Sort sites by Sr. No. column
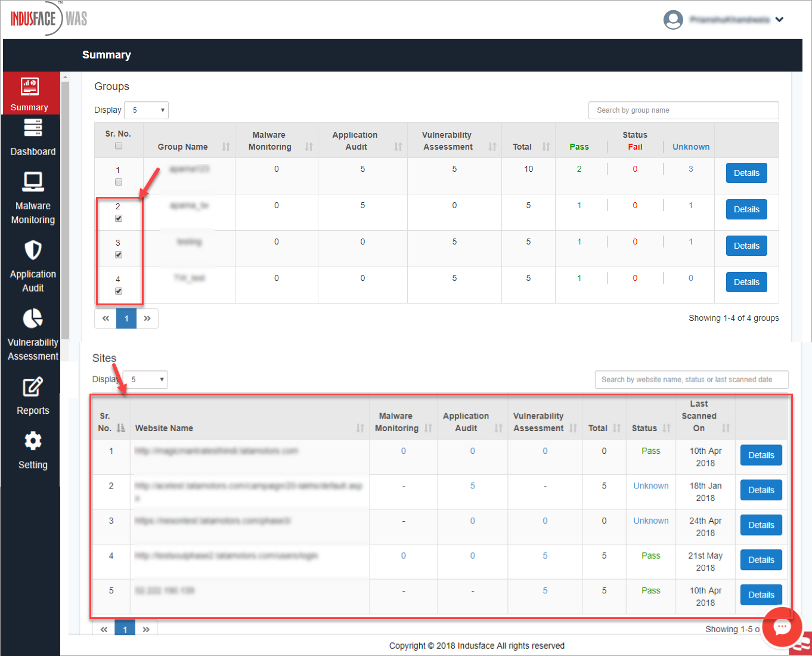The width and height of the screenshot is (812, 656). [121, 428]
